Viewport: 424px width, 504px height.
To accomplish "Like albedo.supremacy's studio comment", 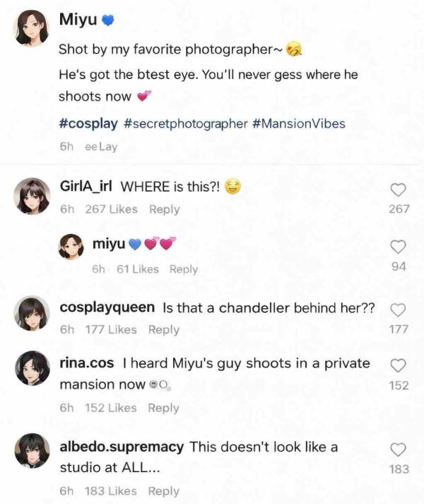I will tap(399, 450).
